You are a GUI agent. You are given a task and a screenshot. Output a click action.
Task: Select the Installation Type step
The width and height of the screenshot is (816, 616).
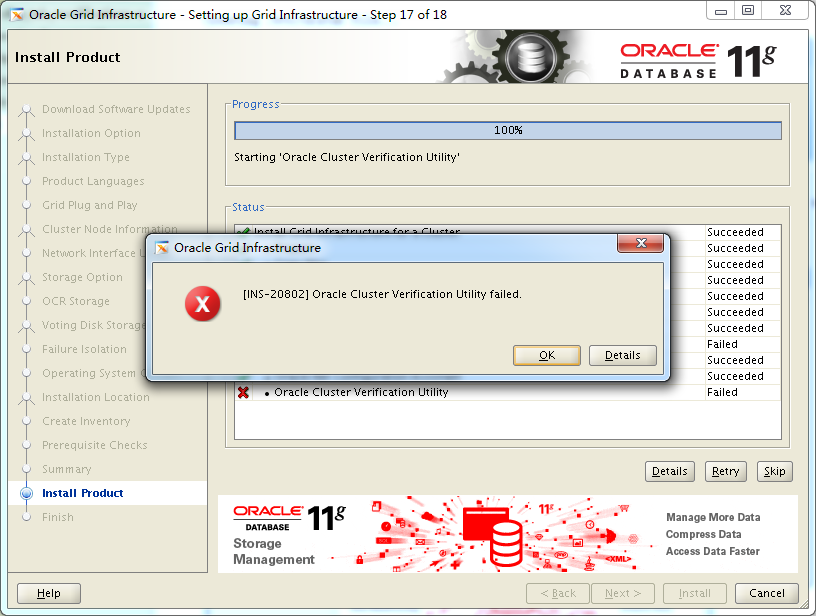(86, 157)
